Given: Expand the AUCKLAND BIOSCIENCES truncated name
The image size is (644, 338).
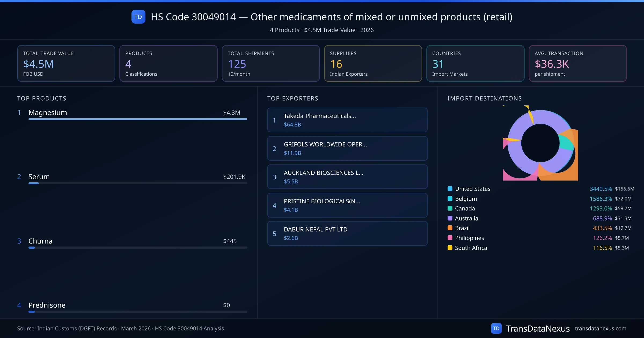Looking at the screenshot, I should click(x=323, y=173).
